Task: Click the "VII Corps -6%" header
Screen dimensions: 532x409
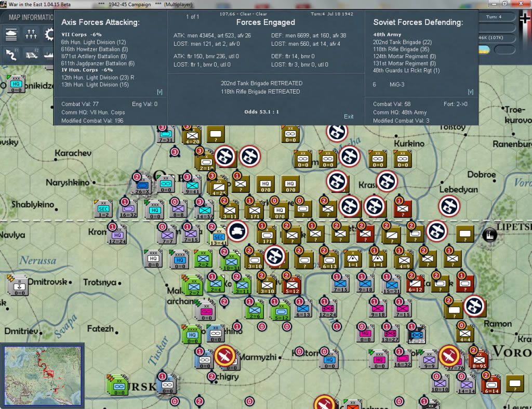Action: tap(82, 35)
